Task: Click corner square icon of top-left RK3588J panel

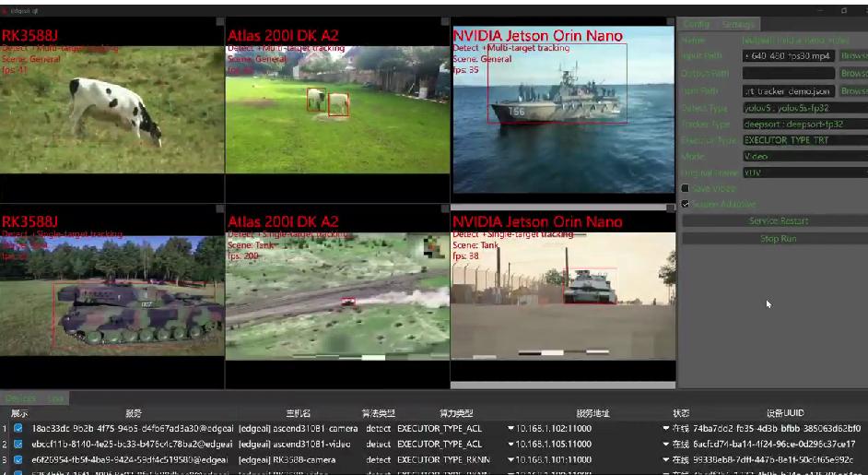Action: tap(219, 21)
